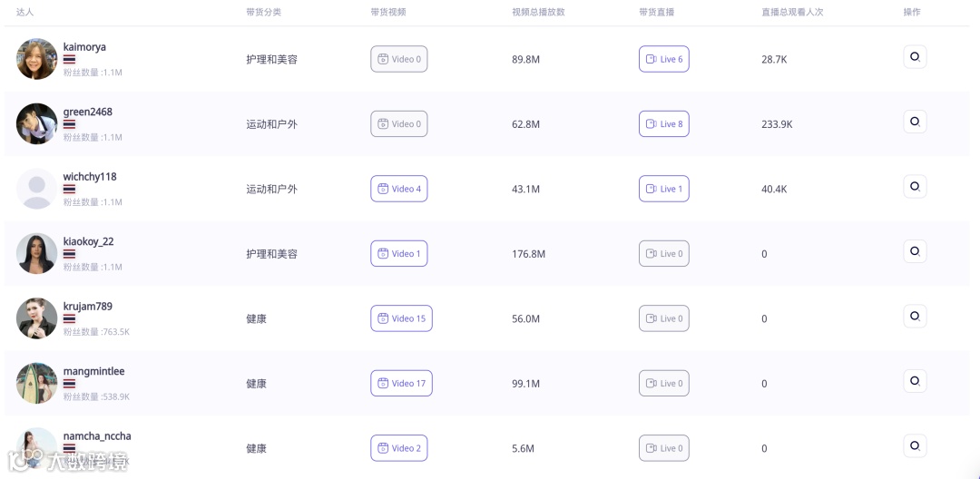Image resolution: width=980 pixels, height=479 pixels.
Task: Click Live 1 button for wichchy118
Action: [664, 189]
